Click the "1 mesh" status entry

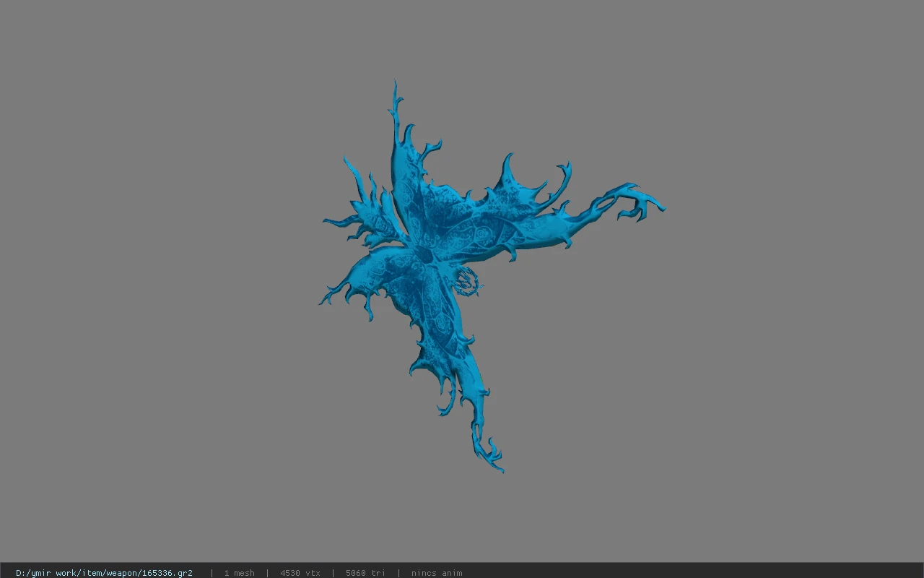(x=239, y=573)
